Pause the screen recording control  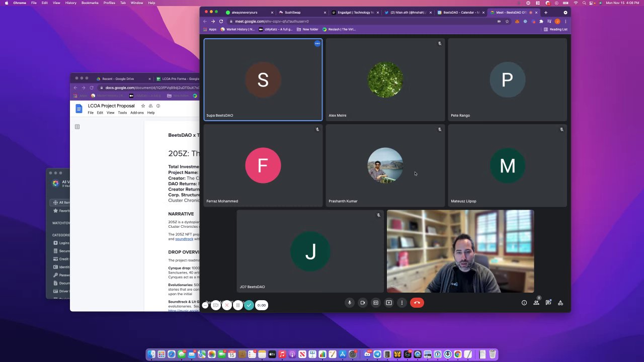pos(238,305)
